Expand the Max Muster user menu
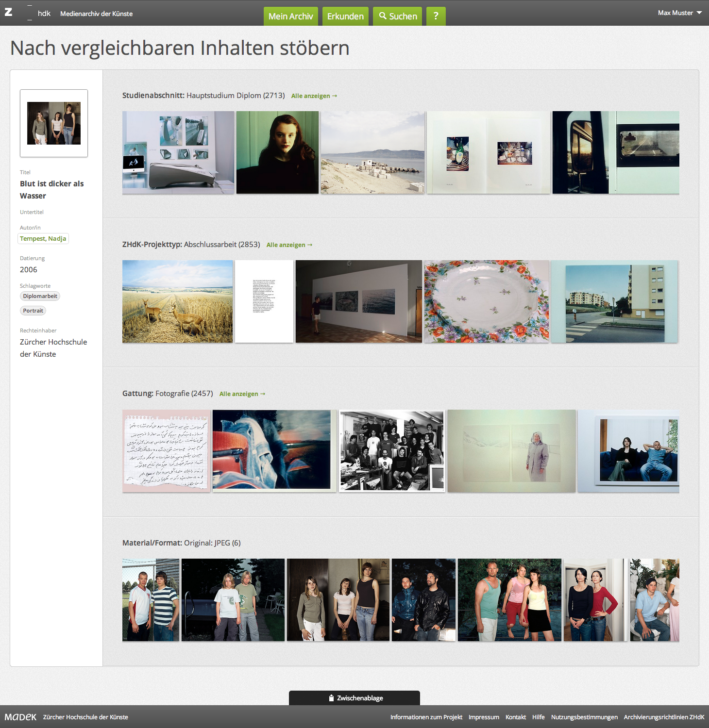709x728 pixels. click(679, 13)
